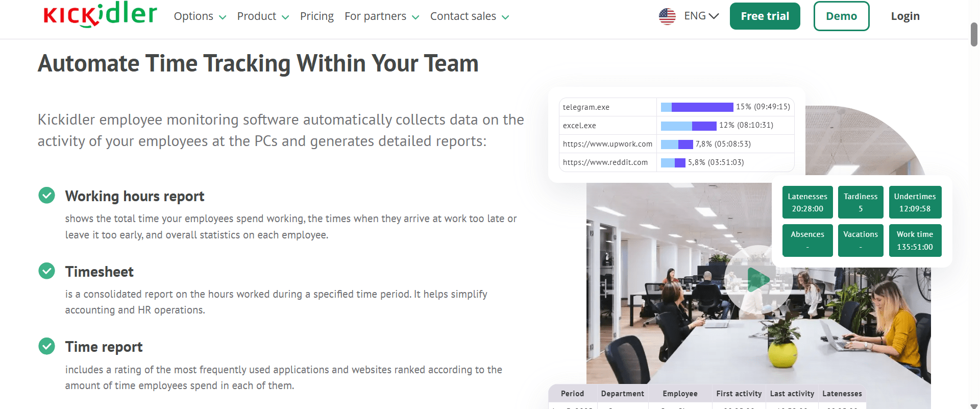Screen dimensions: 980x409
Task: Expand the Product dropdown menu
Action: point(263,16)
